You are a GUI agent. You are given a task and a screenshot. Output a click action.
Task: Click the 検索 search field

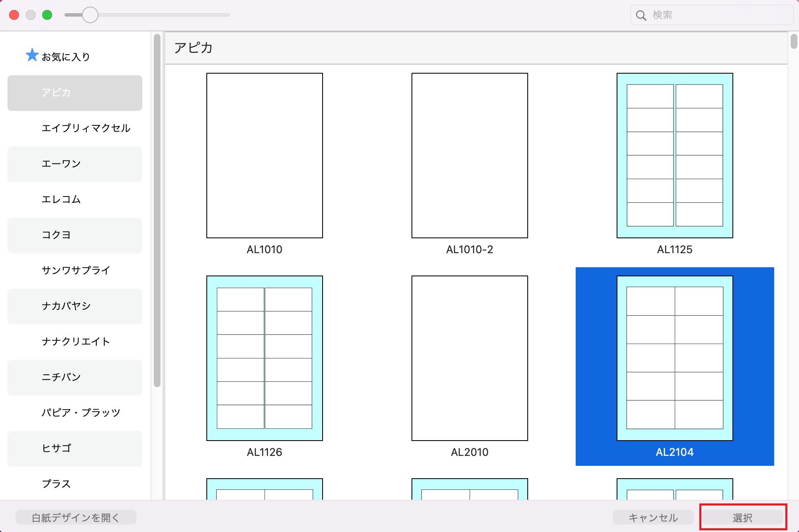pyautogui.click(x=712, y=15)
